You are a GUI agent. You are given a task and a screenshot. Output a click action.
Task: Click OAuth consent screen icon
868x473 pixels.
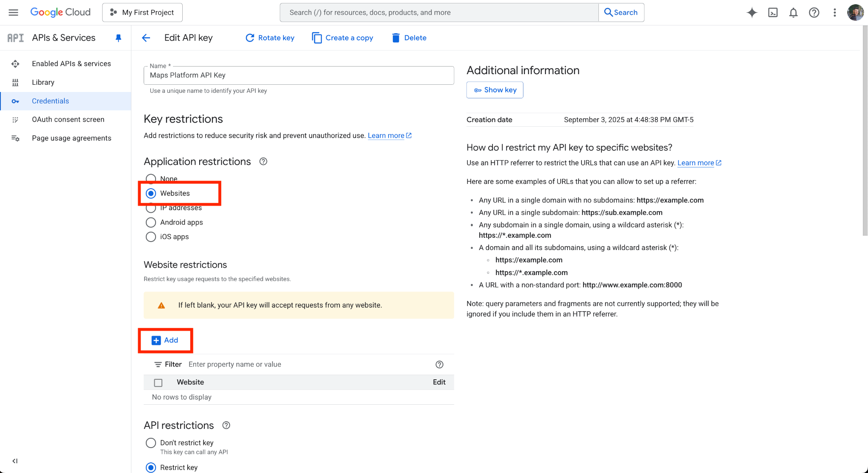(x=15, y=120)
